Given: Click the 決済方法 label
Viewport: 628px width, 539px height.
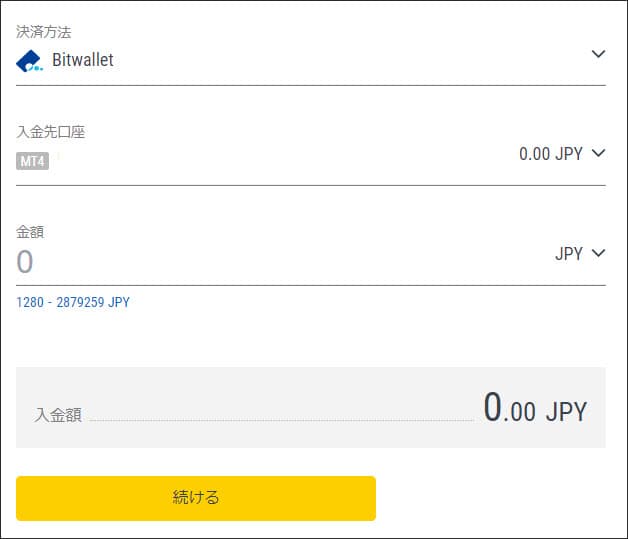Looking at the screenshot, I should pos(44,32).
